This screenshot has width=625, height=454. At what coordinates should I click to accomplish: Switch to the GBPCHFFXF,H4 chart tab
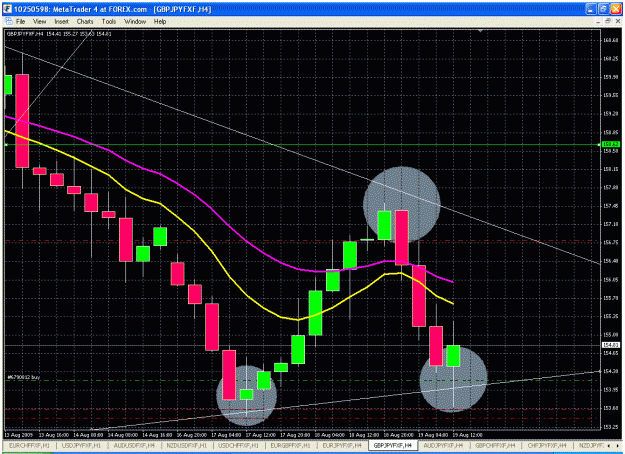(495, 445)
